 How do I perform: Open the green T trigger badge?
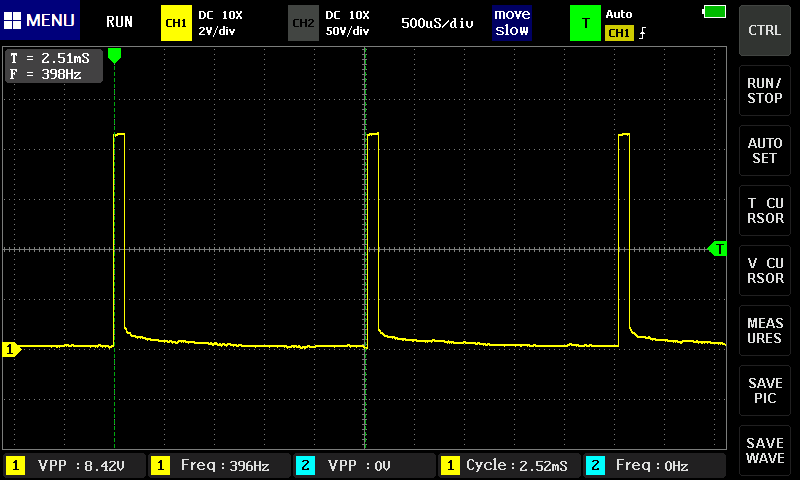pyautogui.click(x=585, y=23)
